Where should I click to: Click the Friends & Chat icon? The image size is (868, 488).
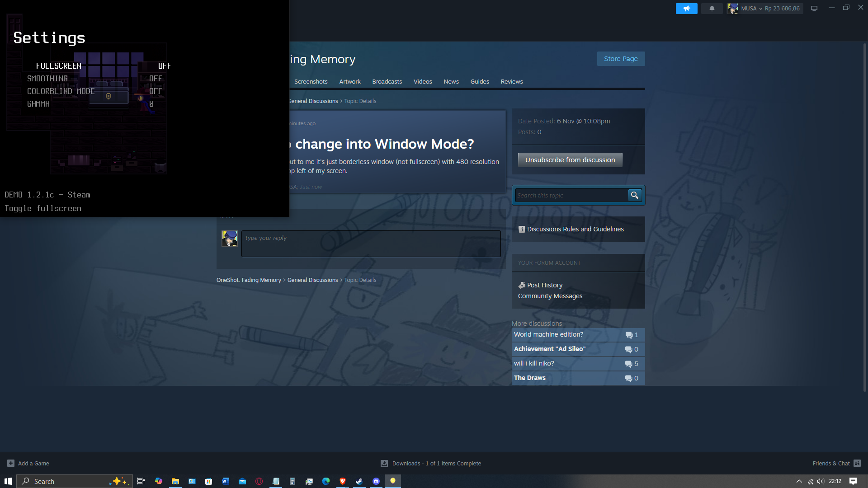tap(857, 463)
